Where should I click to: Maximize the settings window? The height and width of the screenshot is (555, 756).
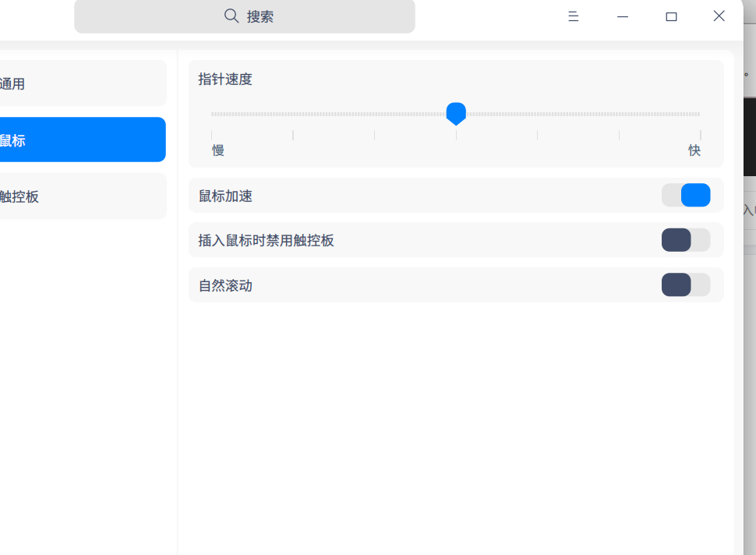[x=671, y=16]
